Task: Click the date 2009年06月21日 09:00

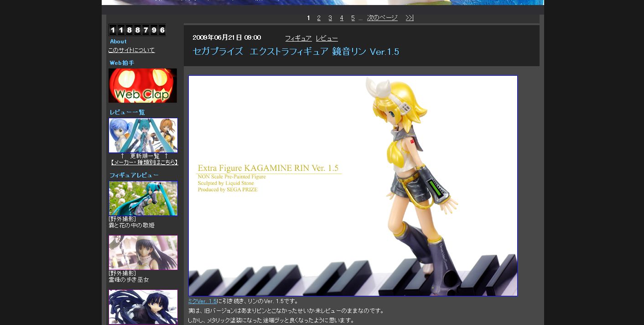Action: click(227, 37)
